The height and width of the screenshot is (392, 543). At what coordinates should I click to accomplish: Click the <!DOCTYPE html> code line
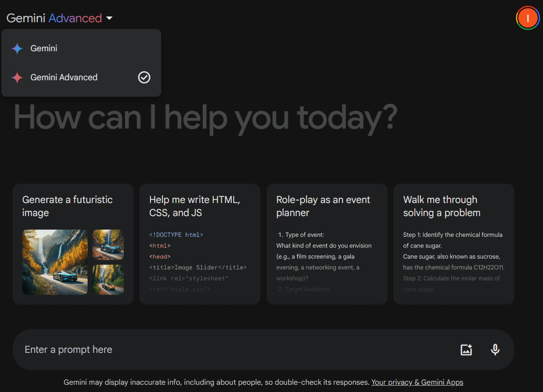point(176,235)
